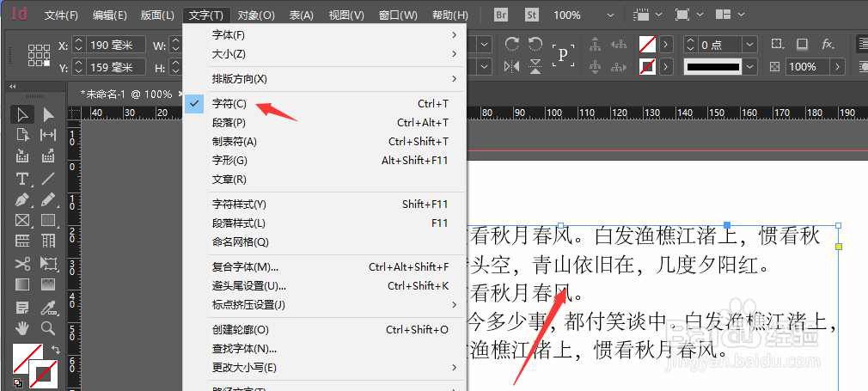The image size is (868, 391).
Task: Open Adobe Stock with St button
Action: (532, 15)
